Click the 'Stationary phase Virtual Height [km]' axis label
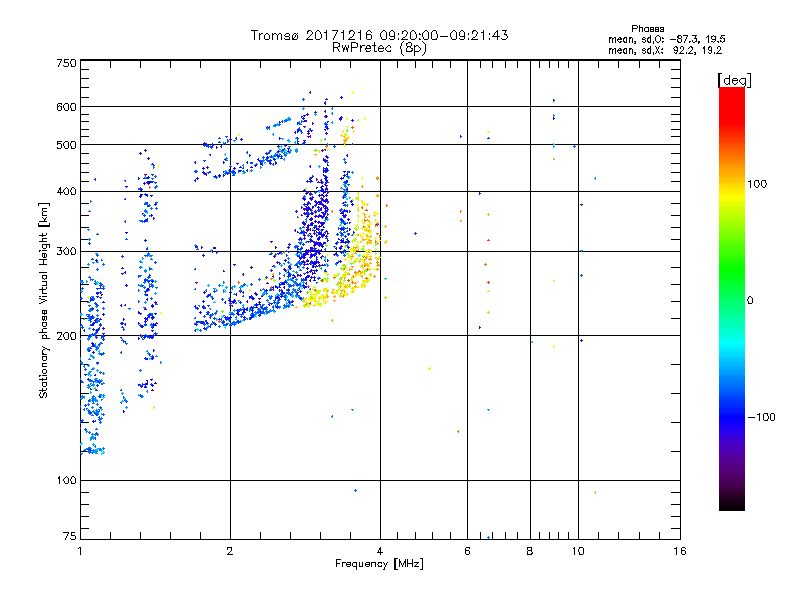The image size is (800, 600). click(x=44, y=300)
